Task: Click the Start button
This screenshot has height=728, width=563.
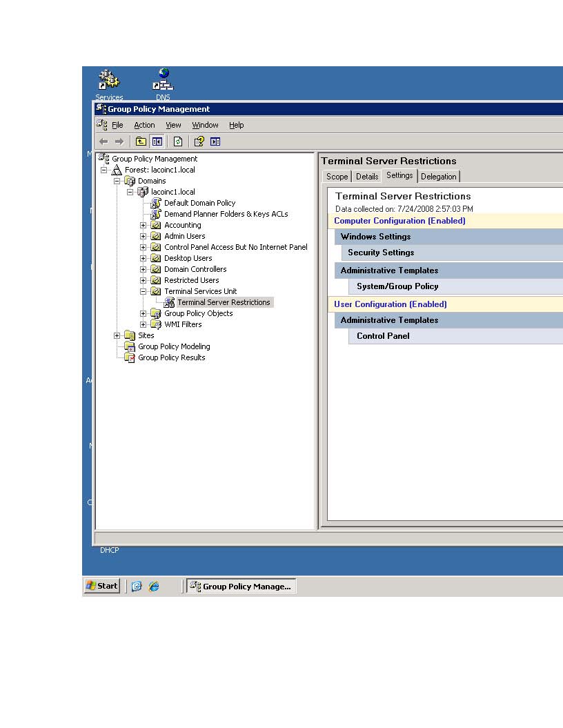Action: 101,586
